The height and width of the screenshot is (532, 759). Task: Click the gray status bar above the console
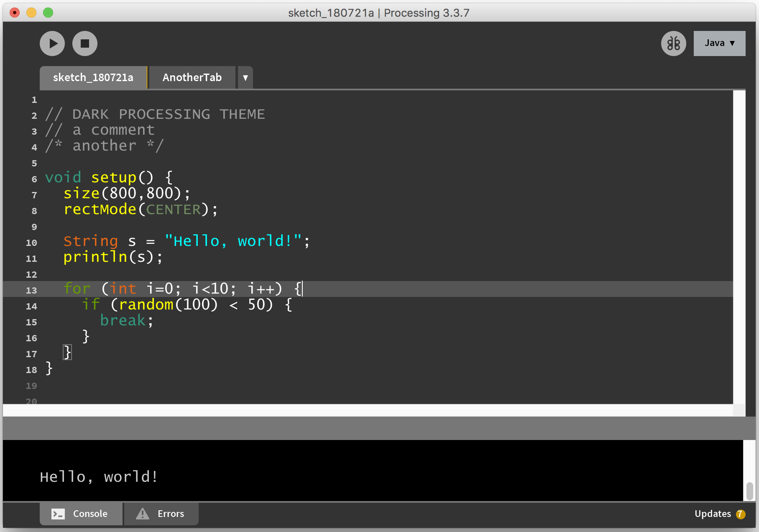[379, 428]
